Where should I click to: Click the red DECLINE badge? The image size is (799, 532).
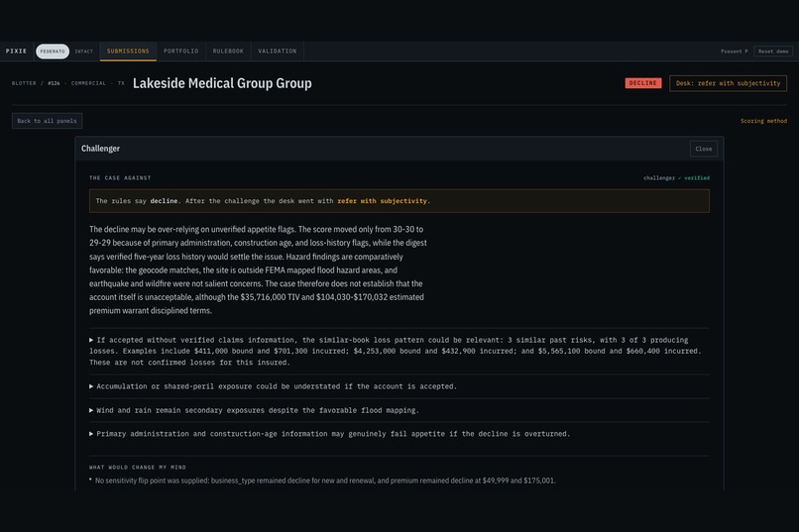pos(643,83)
